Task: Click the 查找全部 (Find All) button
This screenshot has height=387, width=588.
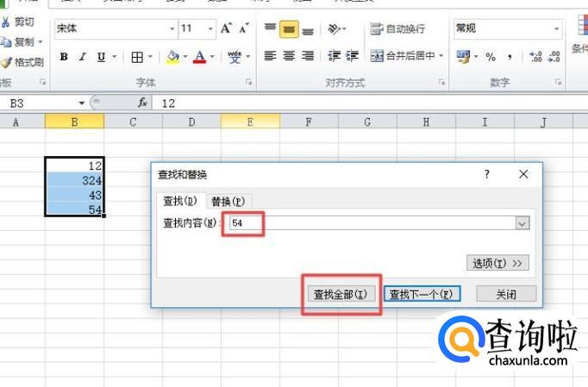Action: pyautogui.click(x=341, y=294)
